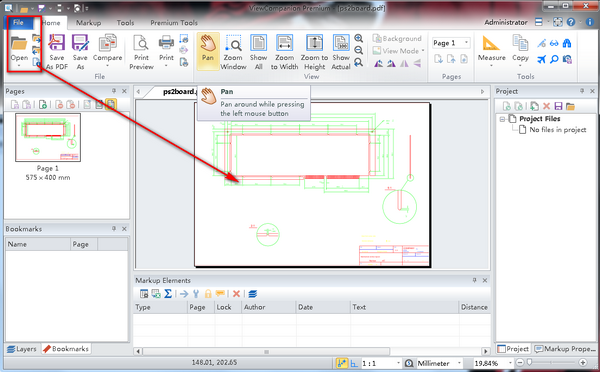Switch to the Markup ribbon tab
Viewport: 600px width, 372px height.
point(88,23)
